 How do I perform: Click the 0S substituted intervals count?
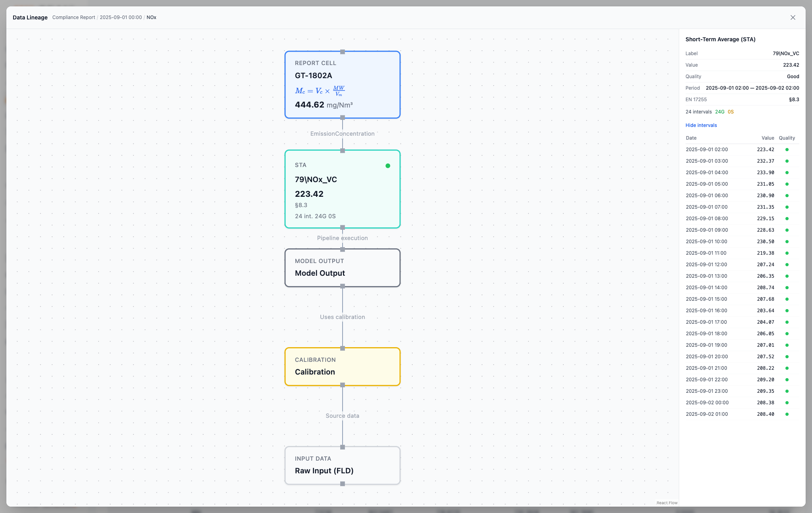click(731, 112)
